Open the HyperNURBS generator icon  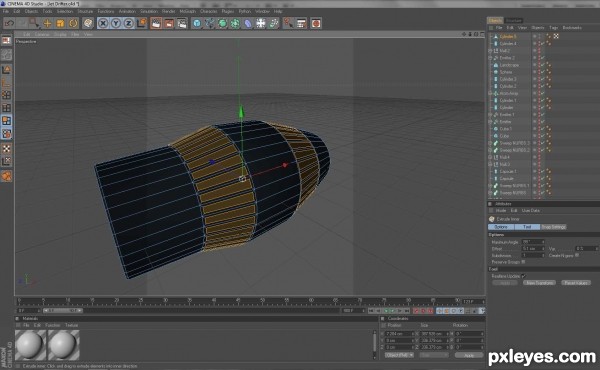click(x=222, y=23)
